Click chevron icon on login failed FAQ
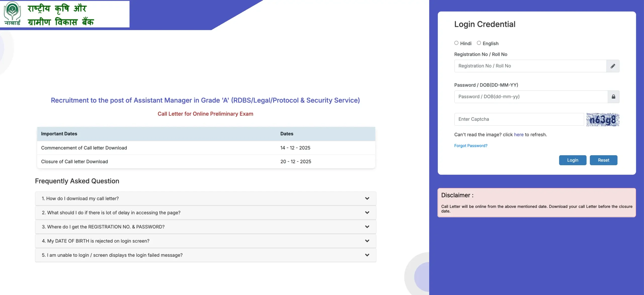644x295 pixels. pyautogui.click(x=367, y=255)
